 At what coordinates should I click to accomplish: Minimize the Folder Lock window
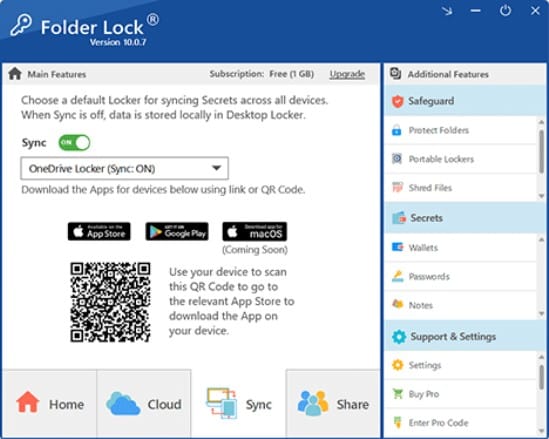point(475,11)
